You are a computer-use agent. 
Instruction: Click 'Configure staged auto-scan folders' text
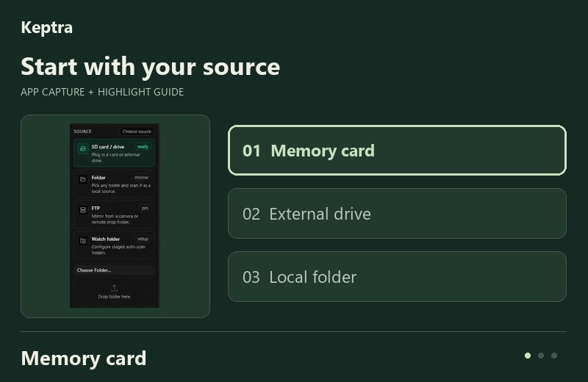point(118,250)
